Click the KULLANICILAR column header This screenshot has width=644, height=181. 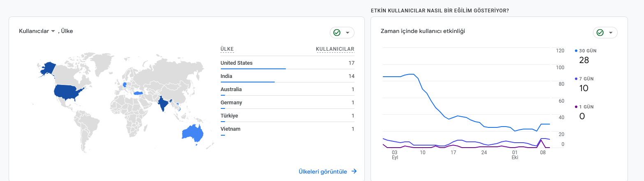(x=335, y=49)
